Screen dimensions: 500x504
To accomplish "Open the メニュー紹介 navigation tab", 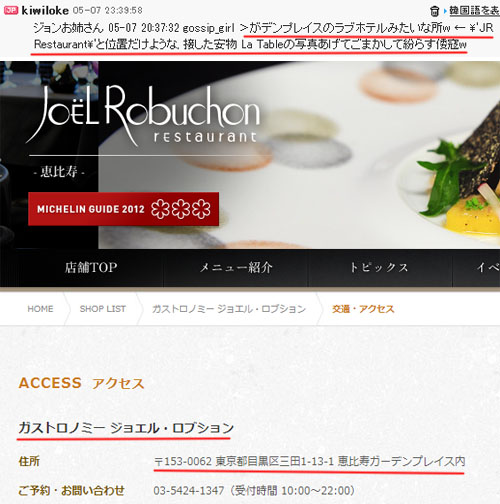I will click(x=236, y=267).
